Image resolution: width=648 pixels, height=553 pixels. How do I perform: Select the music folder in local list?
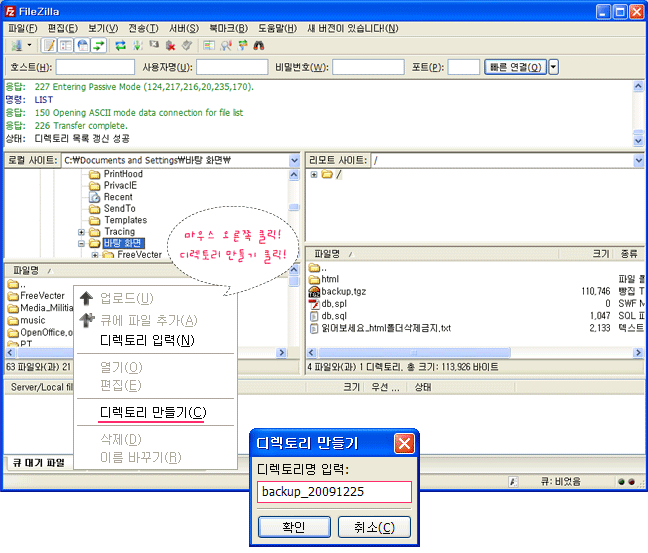pyautogui.click(x=33, y=320)
